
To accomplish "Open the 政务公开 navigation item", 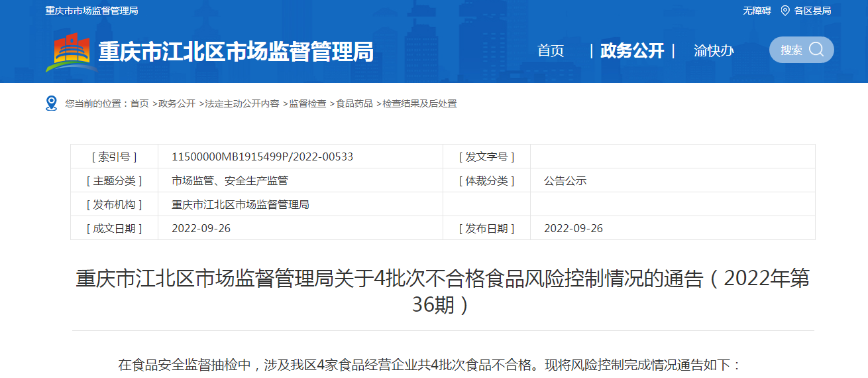I will coord(632,50).
